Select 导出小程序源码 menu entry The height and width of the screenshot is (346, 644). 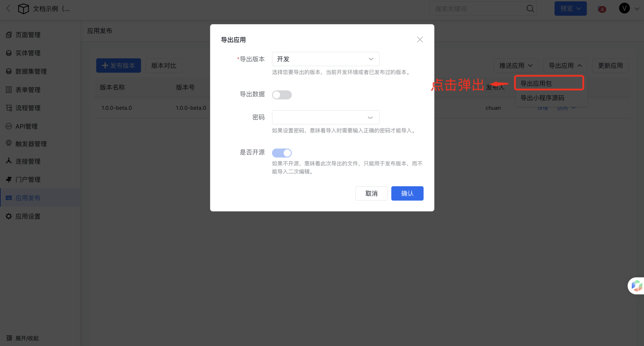click(x=542, y=98)
